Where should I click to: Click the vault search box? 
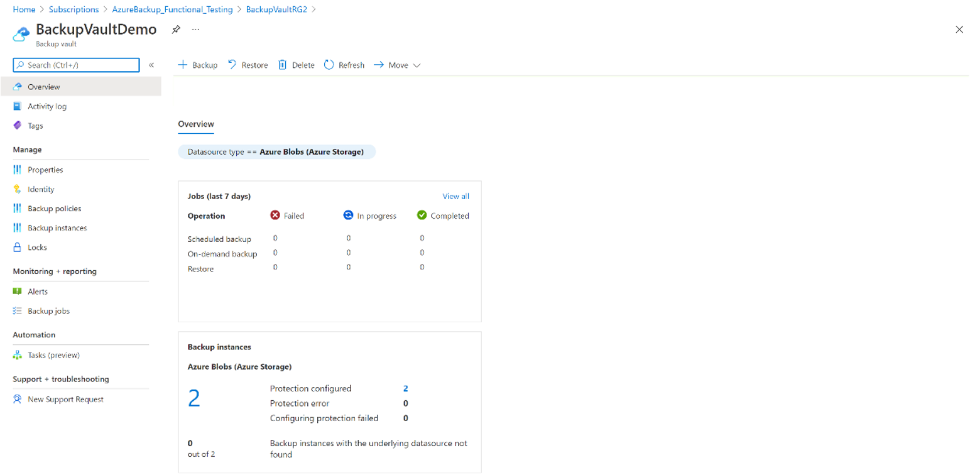tap(75, 65)
